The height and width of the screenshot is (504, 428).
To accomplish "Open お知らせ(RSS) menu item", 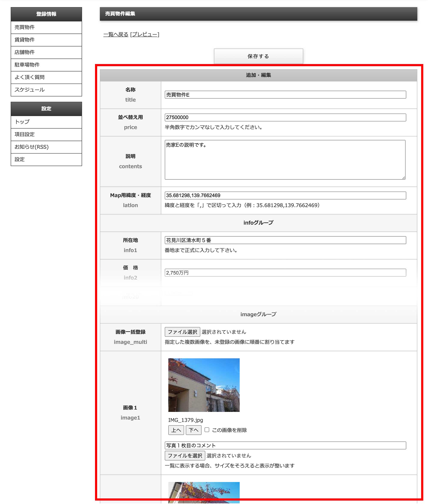I will (46, 147).
